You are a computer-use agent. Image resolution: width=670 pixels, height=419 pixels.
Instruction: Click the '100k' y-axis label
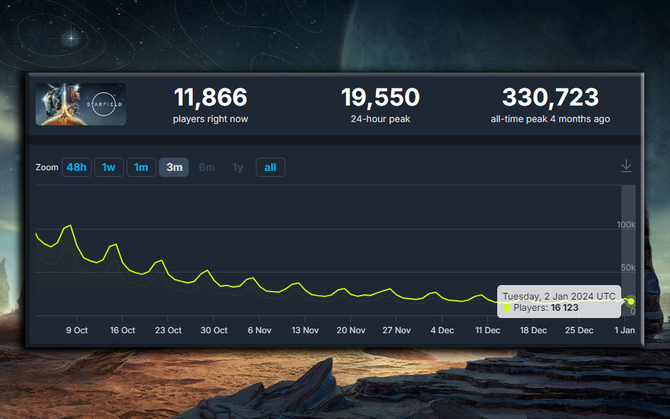pyautogui.click(x=626, y=225)
